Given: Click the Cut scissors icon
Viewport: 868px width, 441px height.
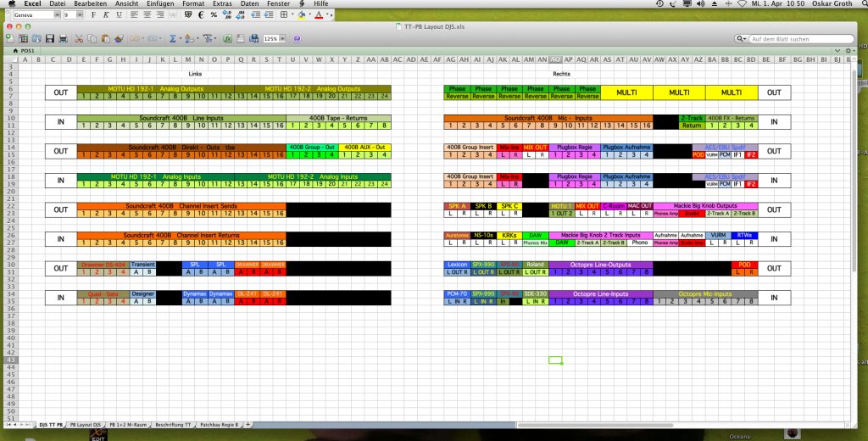Looking at the screenshot, I should point(79,39).
